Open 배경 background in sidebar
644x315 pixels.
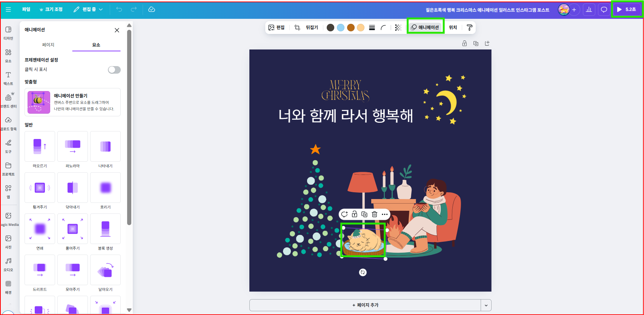click(8, 287)
